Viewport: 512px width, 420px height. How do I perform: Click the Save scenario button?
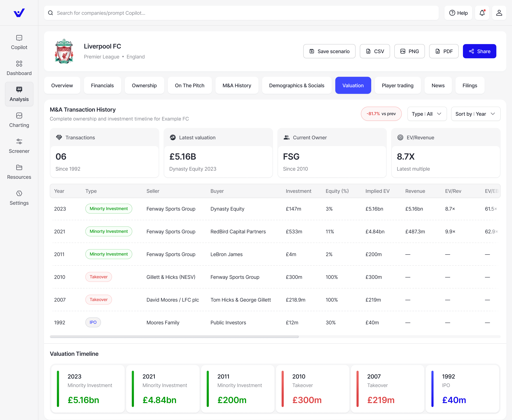329,51
